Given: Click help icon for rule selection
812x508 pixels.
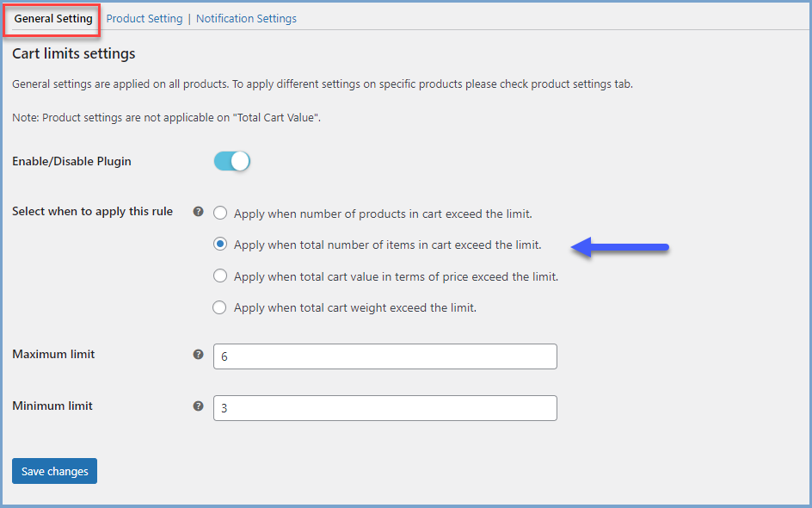Looking at the screenshot, I should [199, 211].
